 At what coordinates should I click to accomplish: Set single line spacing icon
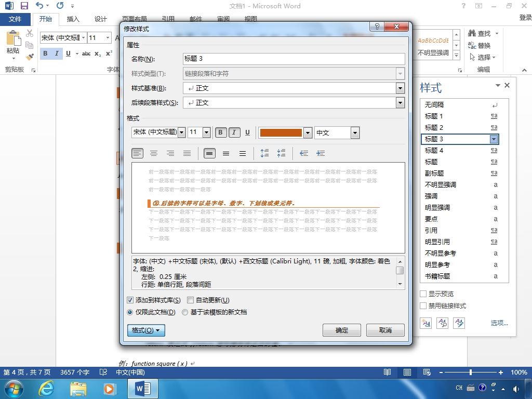(209, 153)
